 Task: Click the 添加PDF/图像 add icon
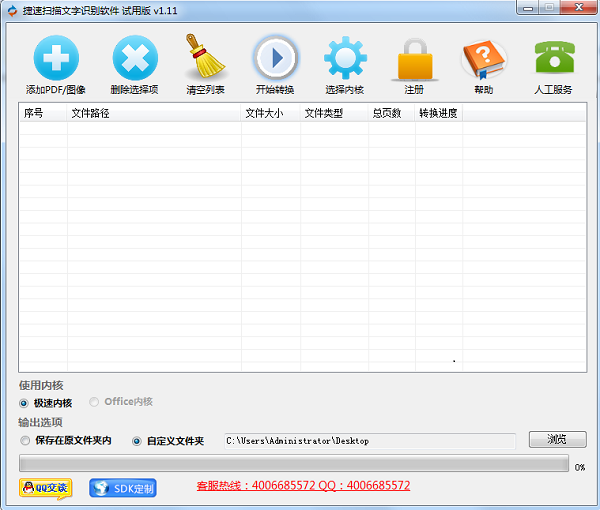click(x=56, y=58)
